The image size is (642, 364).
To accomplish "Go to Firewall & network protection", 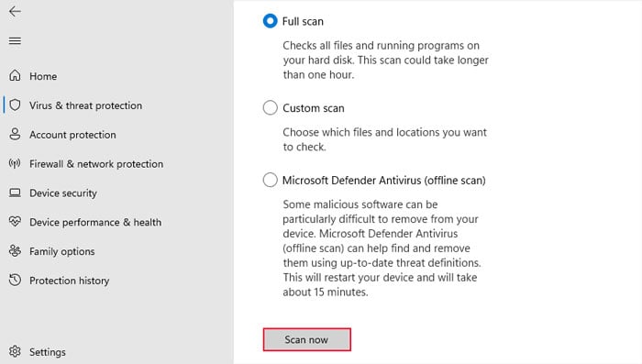I will point(96,164).
